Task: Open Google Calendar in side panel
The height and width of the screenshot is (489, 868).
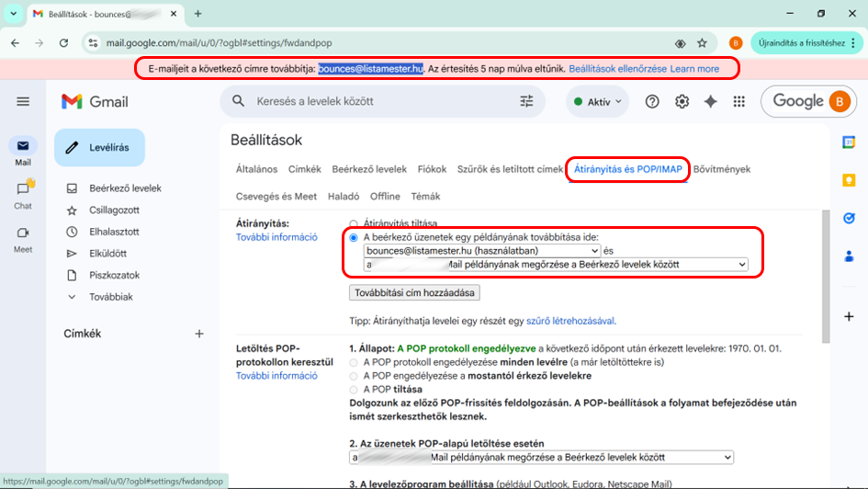Action: [849, 142]
